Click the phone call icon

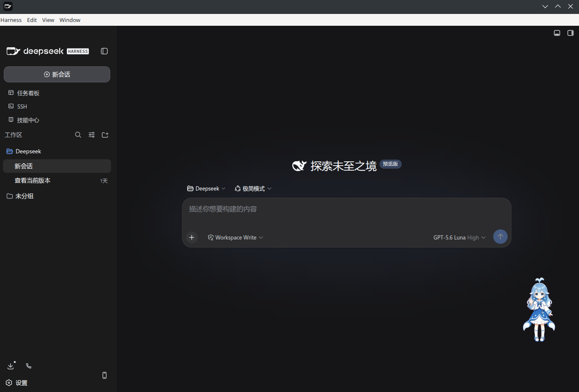[x=29, y=366]
